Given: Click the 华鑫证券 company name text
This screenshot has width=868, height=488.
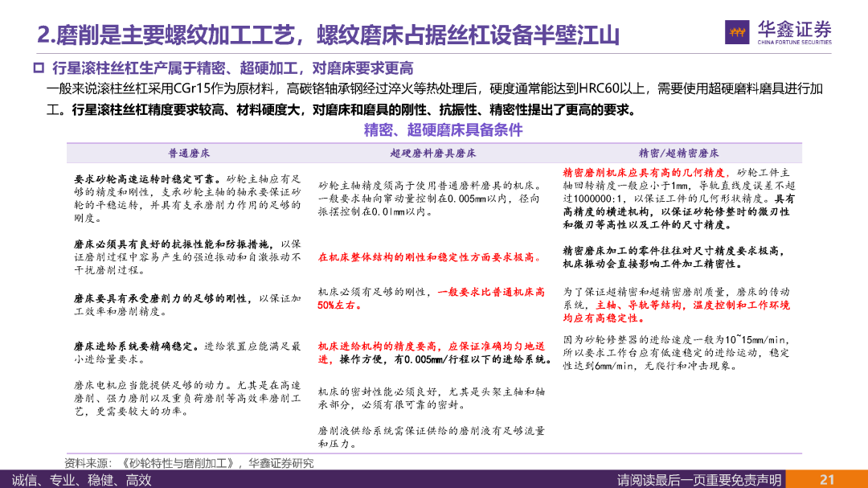Looking at the screenshot, I should click(794, 30).
